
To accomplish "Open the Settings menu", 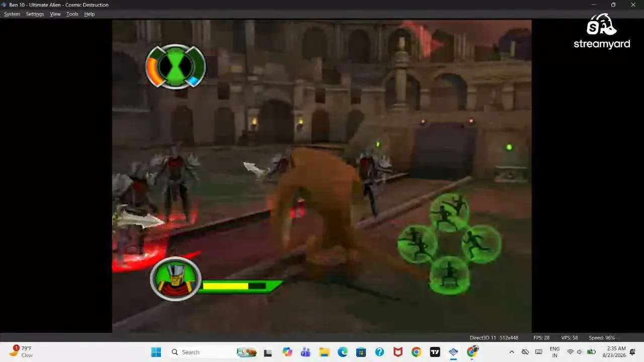I will tap(35, 14).
